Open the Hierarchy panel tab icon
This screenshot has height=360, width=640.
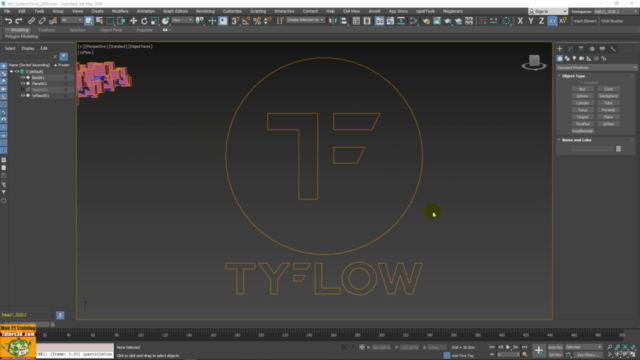581,49
